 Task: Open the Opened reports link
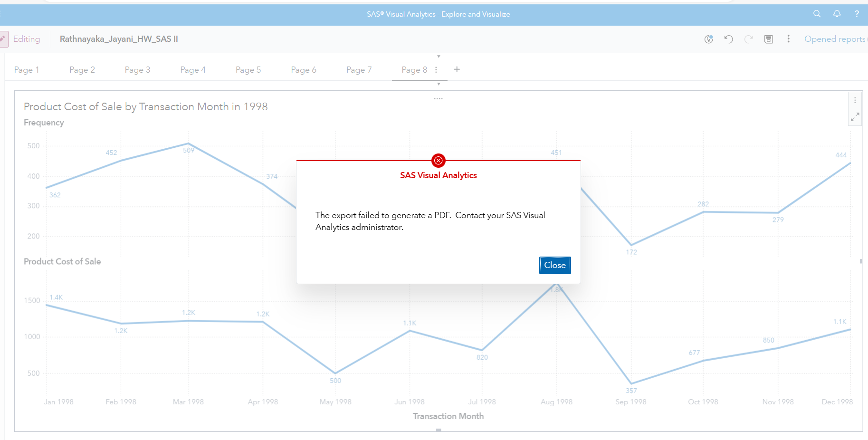834,39
